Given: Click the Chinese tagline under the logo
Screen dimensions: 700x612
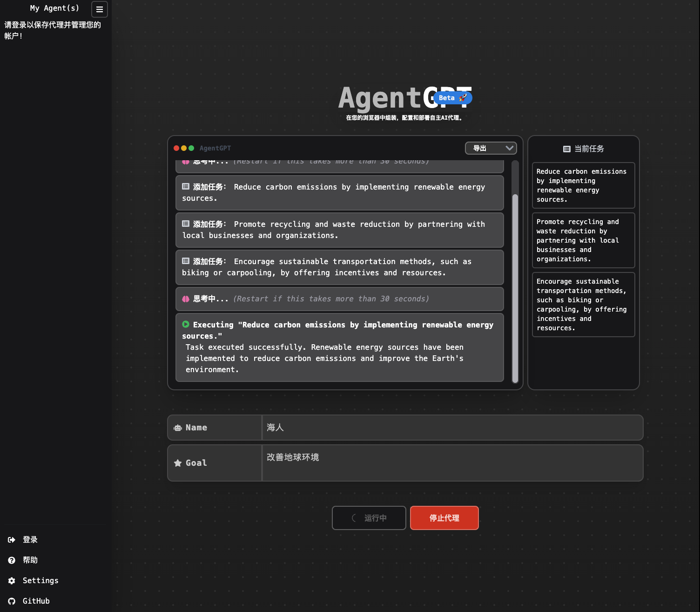Looking at the screenshot, I should (405, 118).
